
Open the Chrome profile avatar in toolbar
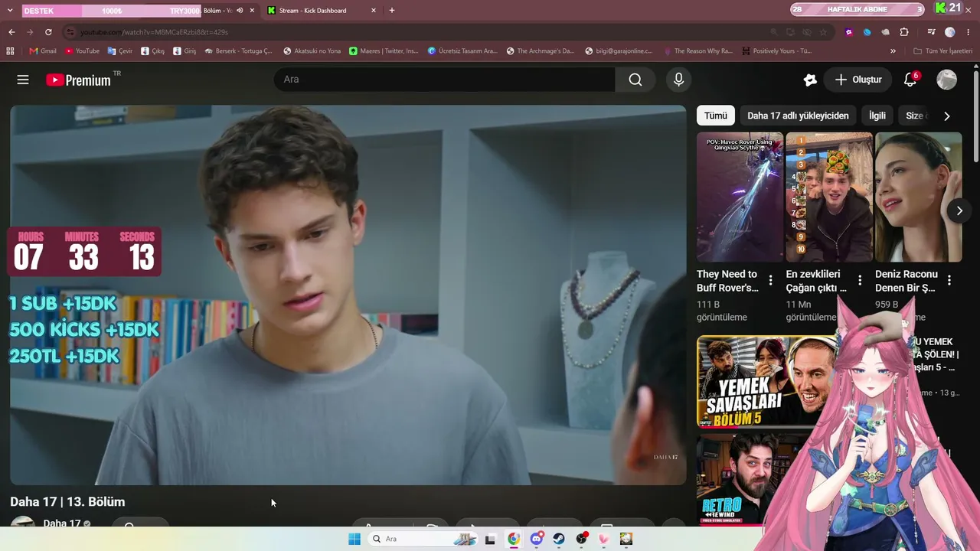(950, 32)
